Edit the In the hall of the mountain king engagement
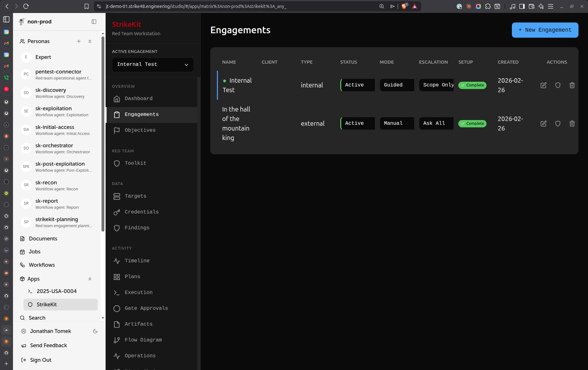 (x=543, y=124)
